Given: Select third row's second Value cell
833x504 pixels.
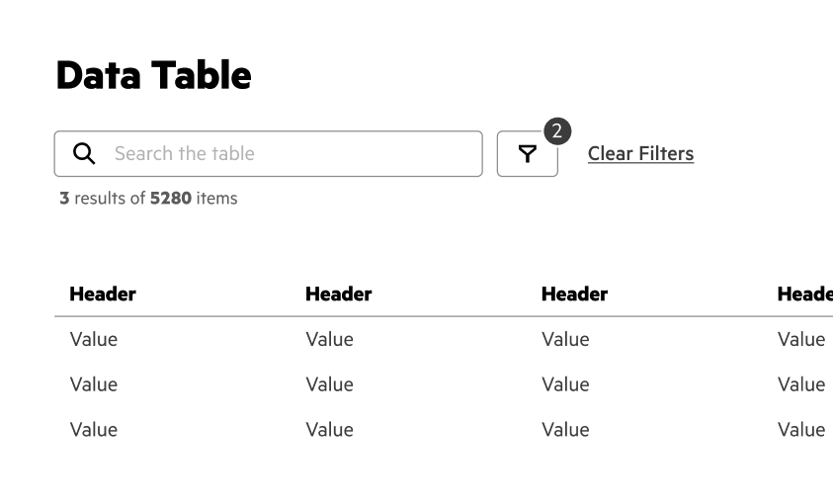Looking at the screenshot, I should tap(329, 429).
